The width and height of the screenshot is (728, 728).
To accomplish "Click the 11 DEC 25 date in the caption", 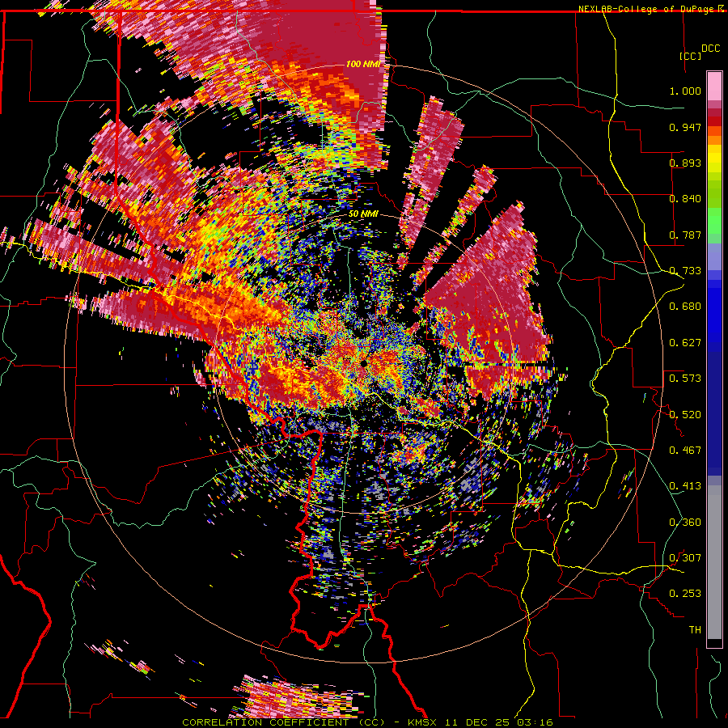I will point(477,722).
